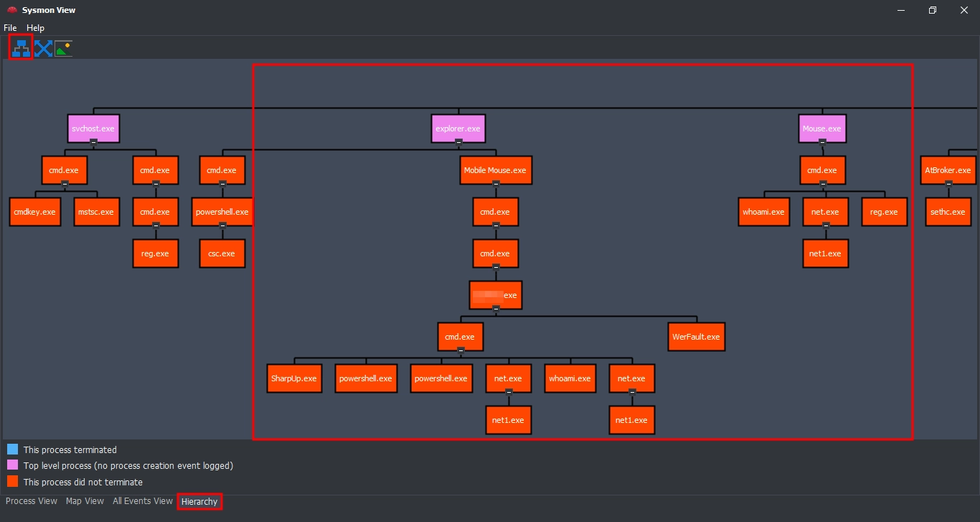This screenshot has width=980, height=522.
Task: Click the export as image icon
Action: pos(64,48)
